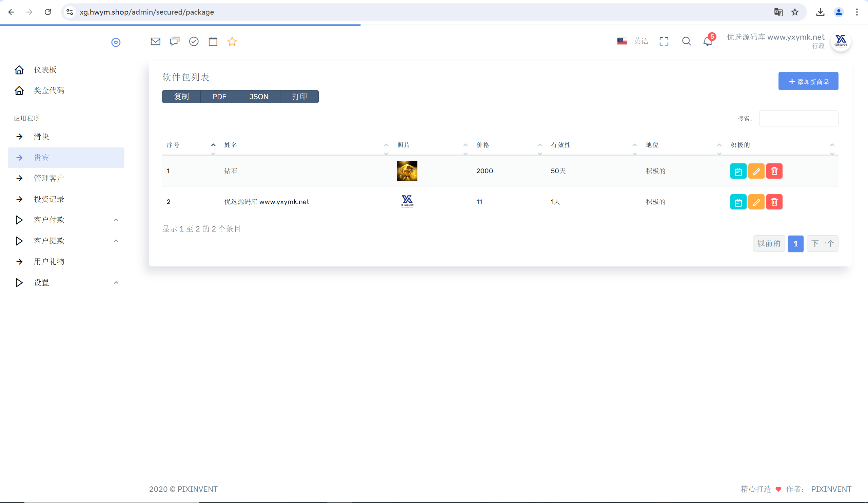Viewport: 868px width, 503px height.
Task: Click the row 2 logo thumbnail
Action: [x=407, y=201]
